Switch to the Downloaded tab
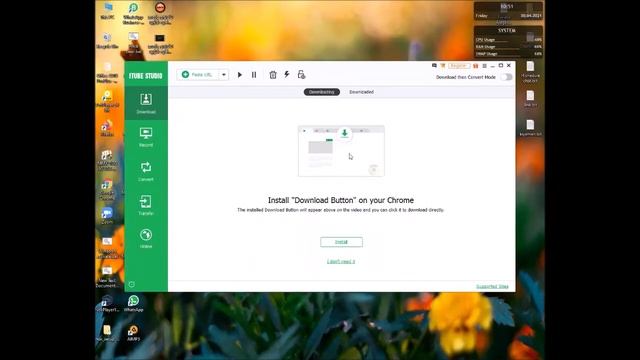The height and width of the screenshot is (360, 640). [361, 92]
